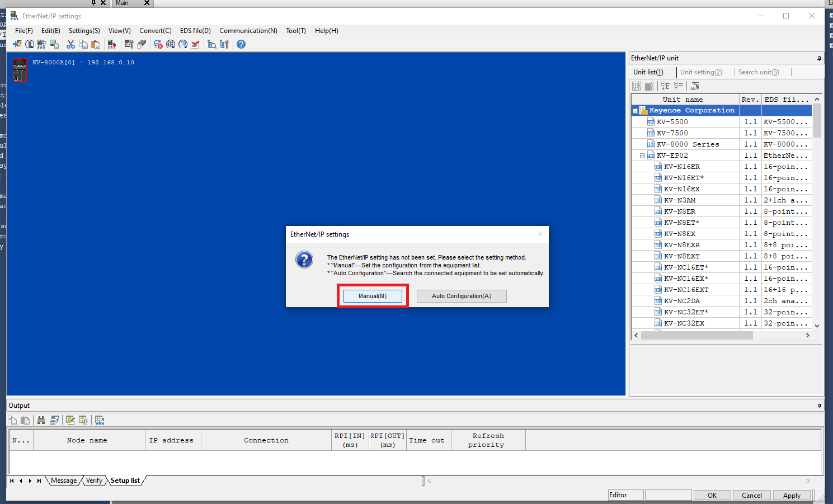Open the Communication(N) menu

click(x=248, y=31)
